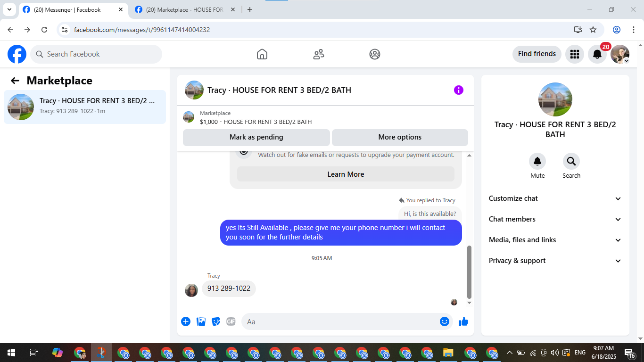
Task: Launch Copilot from the taskbar
Action: click(x=58, y=353)
